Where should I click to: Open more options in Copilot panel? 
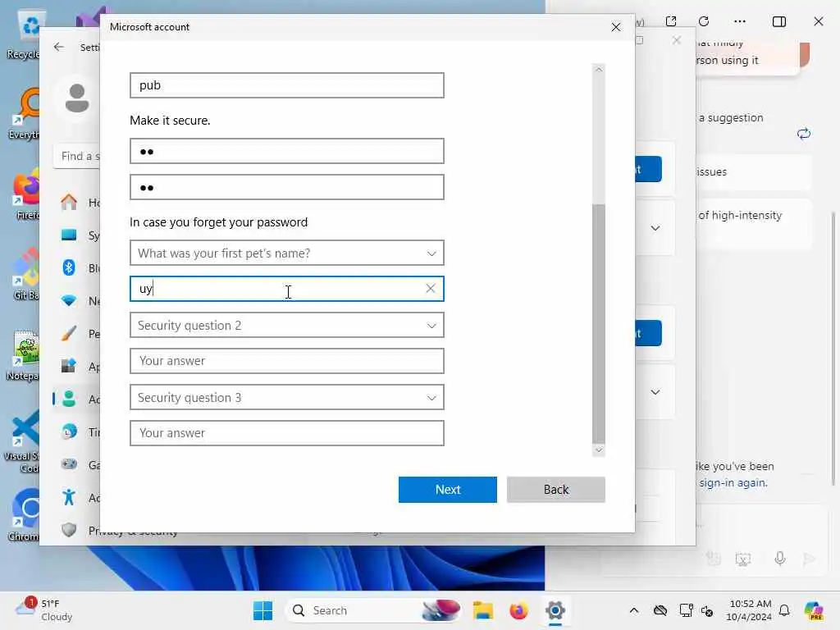(x=740, y=21)
